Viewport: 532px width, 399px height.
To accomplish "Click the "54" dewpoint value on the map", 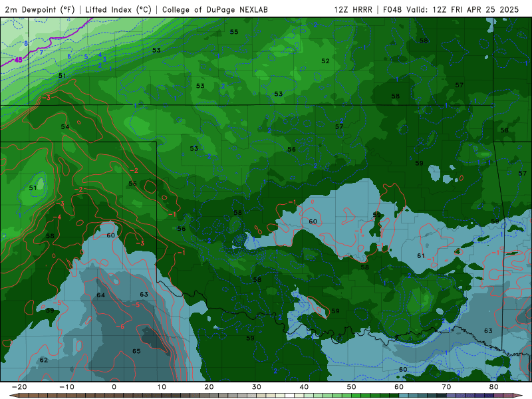I will point(65,127).
